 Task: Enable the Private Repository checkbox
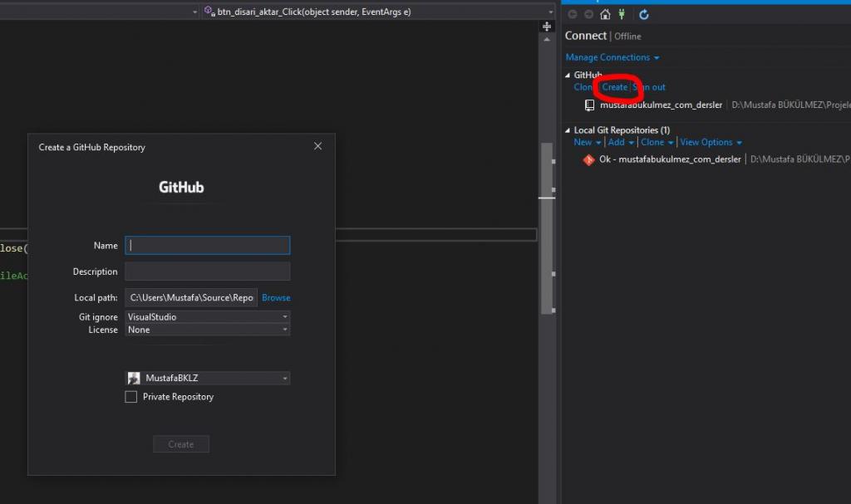(130, 397)
